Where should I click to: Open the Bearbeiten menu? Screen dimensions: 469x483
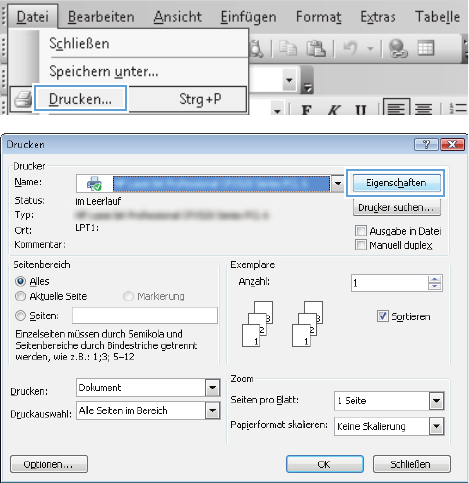point(101,17)
